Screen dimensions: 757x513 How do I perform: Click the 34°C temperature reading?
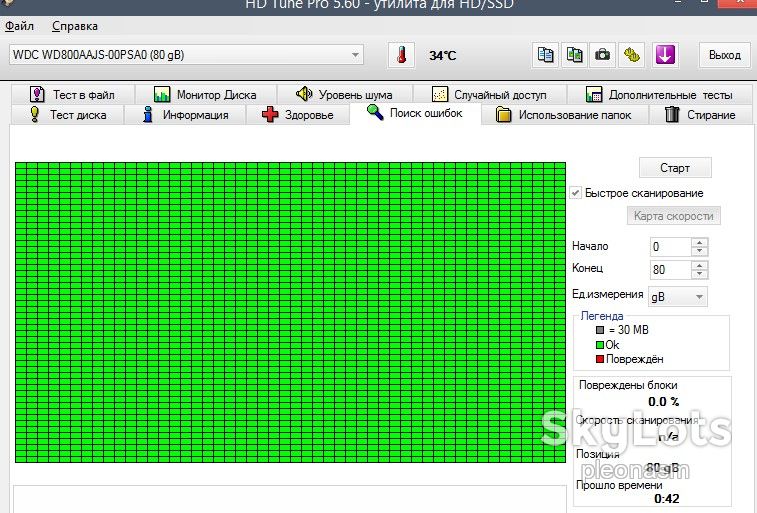pyautogui.click(x=443, y=55)
